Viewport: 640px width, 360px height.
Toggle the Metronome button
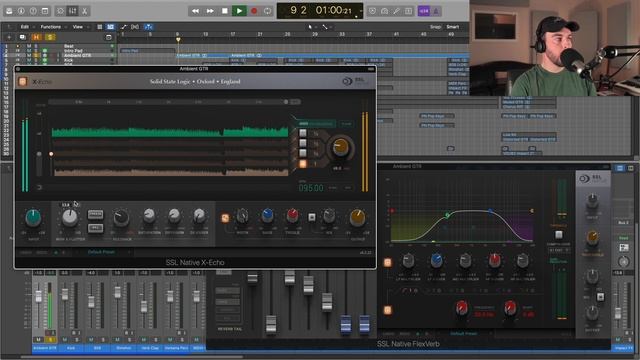pos(436,11)
